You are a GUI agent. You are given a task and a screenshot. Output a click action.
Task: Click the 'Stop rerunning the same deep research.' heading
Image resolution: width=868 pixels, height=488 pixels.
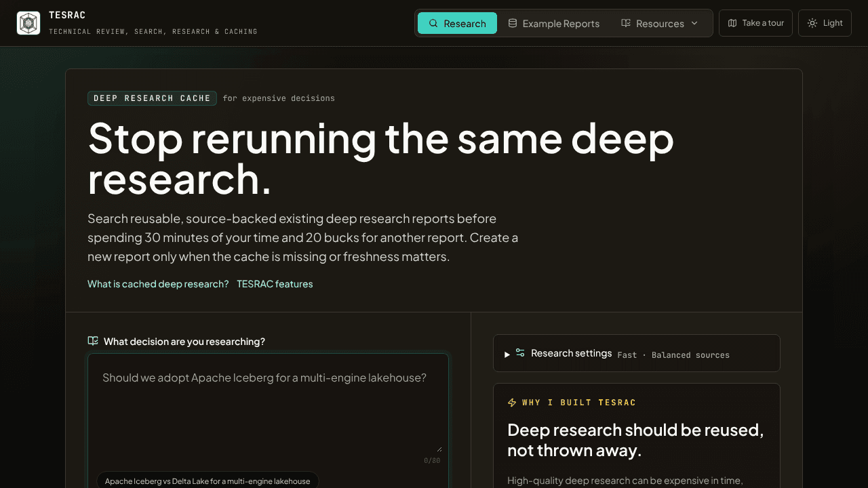pyautogui.click(x=381, y=158)
